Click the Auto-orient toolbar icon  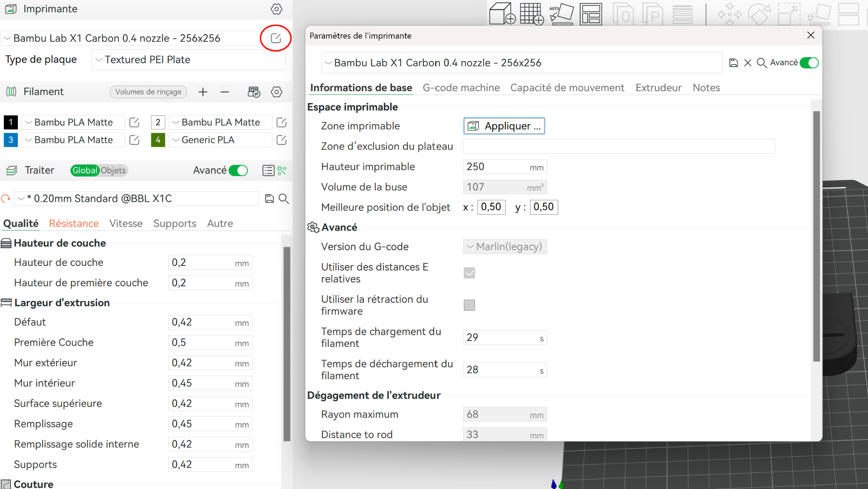pyautogui.click(x=562, y=14)
